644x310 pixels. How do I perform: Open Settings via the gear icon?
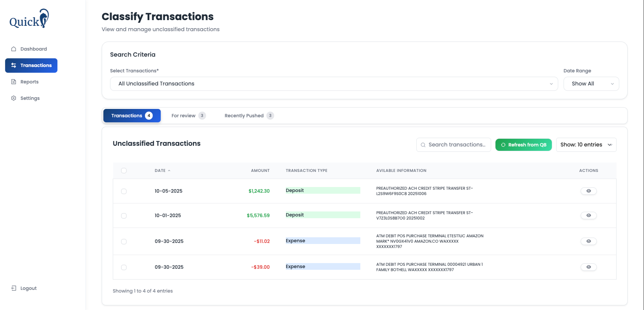pyautogui.click(x=14, y=98)
